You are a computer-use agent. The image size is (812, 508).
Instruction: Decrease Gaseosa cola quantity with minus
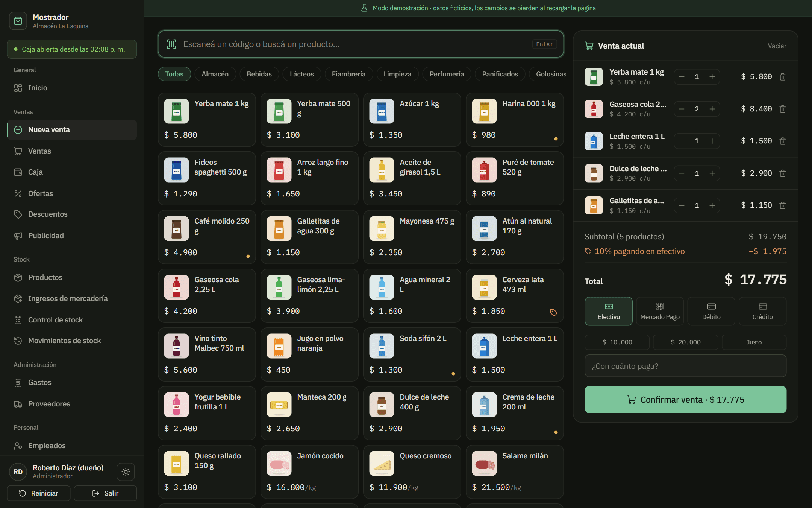pos(682,109)
